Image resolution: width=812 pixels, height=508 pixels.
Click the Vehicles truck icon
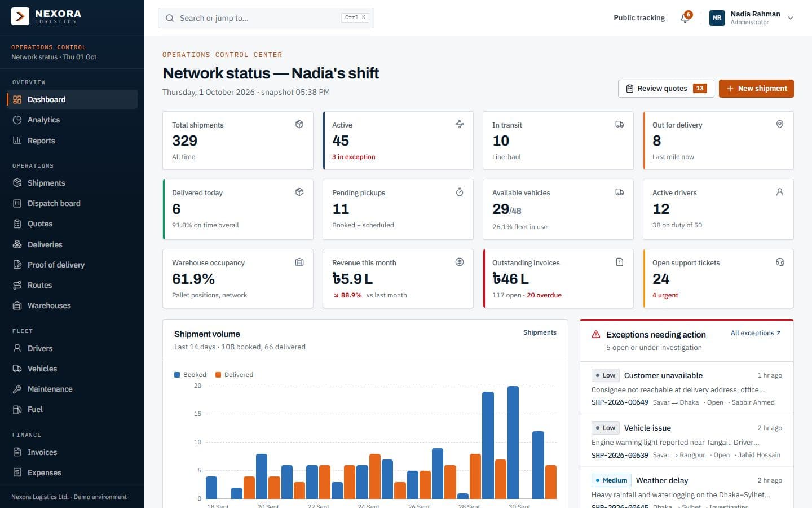point(17,369)
